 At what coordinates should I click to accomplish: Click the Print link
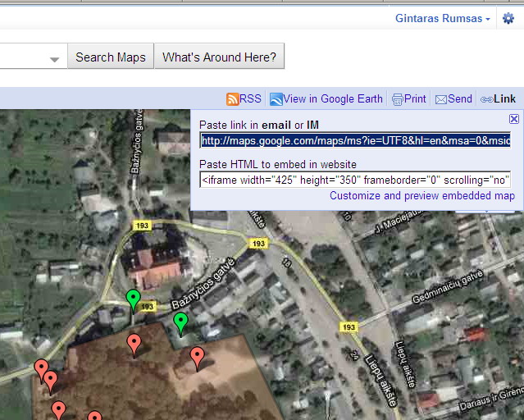(415, 99)
